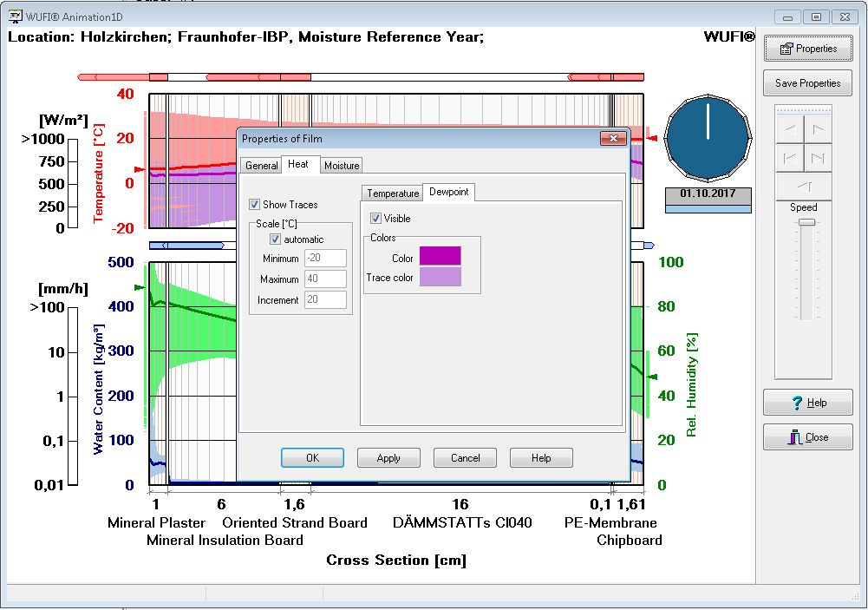The width and height of the screenshot is (868, 610).
Task: Click the Save Properties button
Action: 807,83
